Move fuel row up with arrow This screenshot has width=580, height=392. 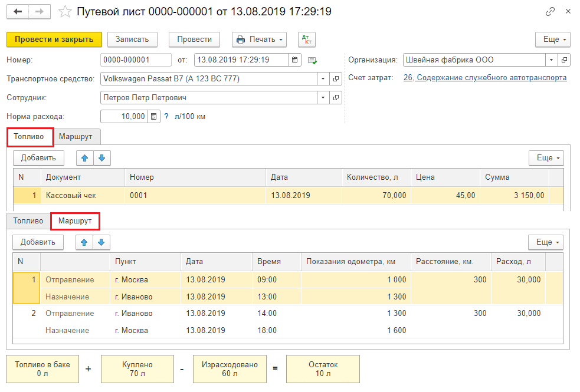[85, 157]
